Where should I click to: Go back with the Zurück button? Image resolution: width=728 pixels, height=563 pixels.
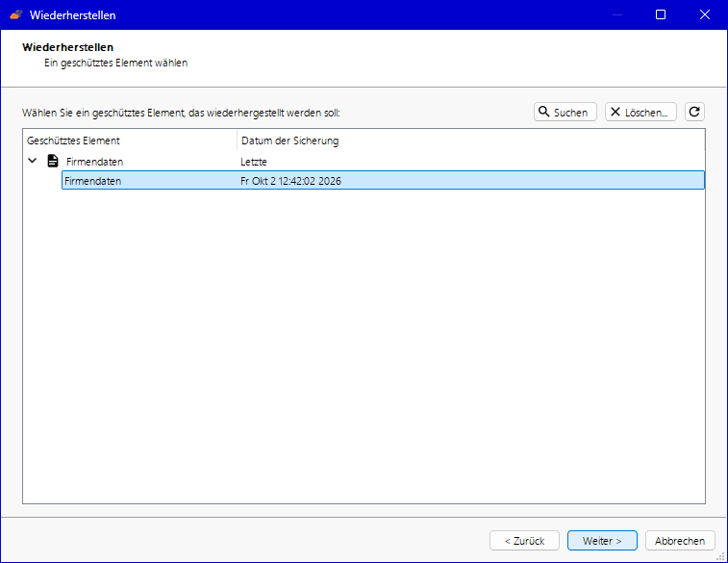coord(524,541)
